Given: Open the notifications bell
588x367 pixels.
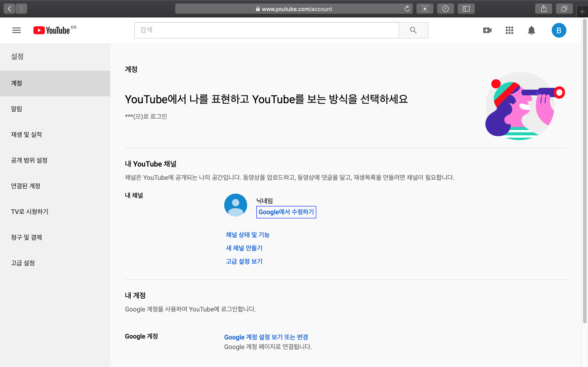Looking at the screenshot, I should click(531, 30).
